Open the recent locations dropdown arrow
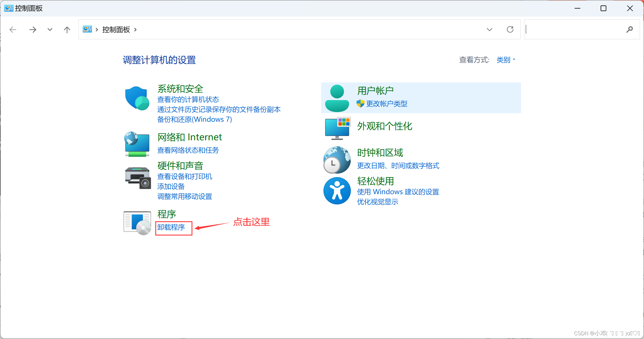The height and width of the screenshot is (339, 644). [x=50, y=29]
